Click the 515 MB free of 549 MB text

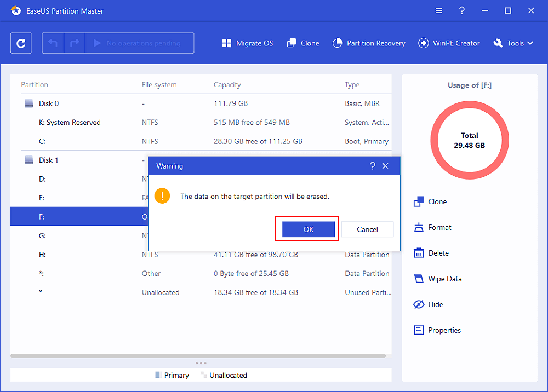(x=252, y=123)
